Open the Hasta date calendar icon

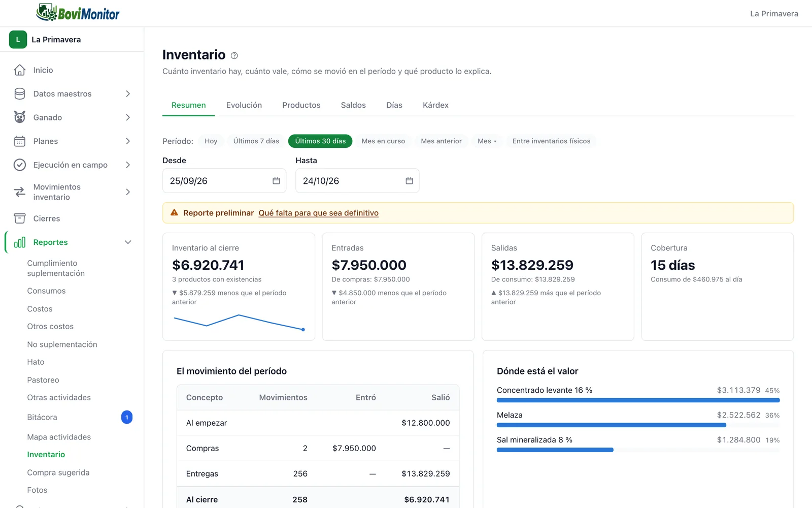tap(409, 181)
